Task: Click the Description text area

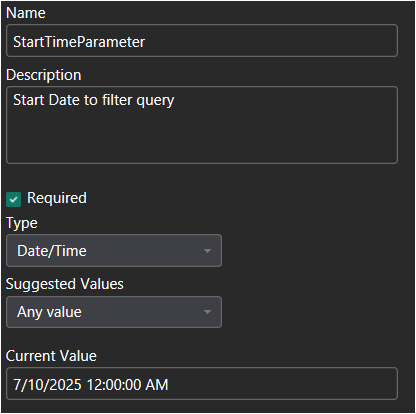Action: pyautogui.click(x=202, y=125)
